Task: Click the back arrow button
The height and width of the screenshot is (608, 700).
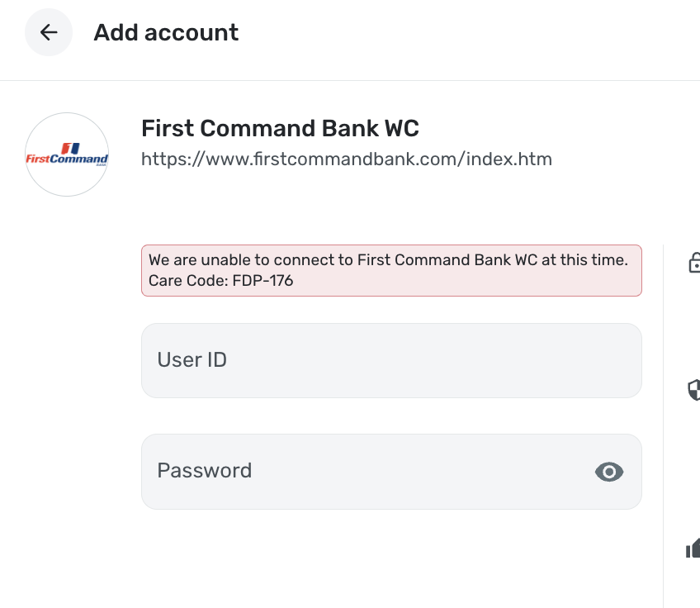Action: click(x=49, y=32)
